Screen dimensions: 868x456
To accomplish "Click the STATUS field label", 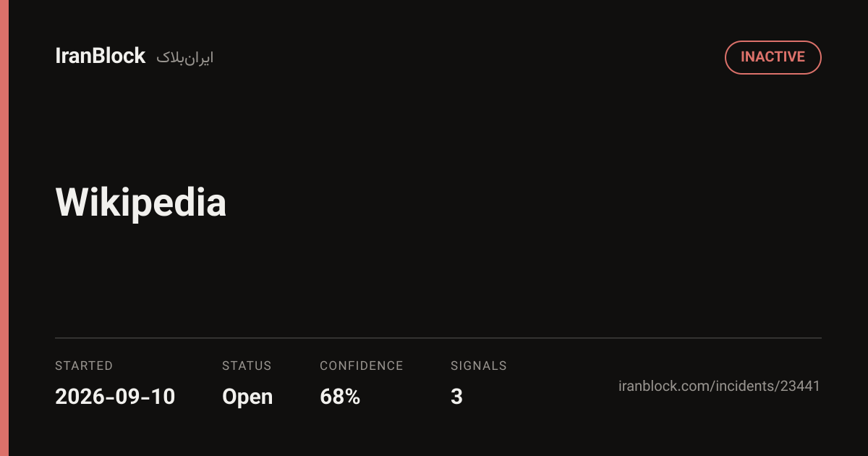I will point(247,366).
